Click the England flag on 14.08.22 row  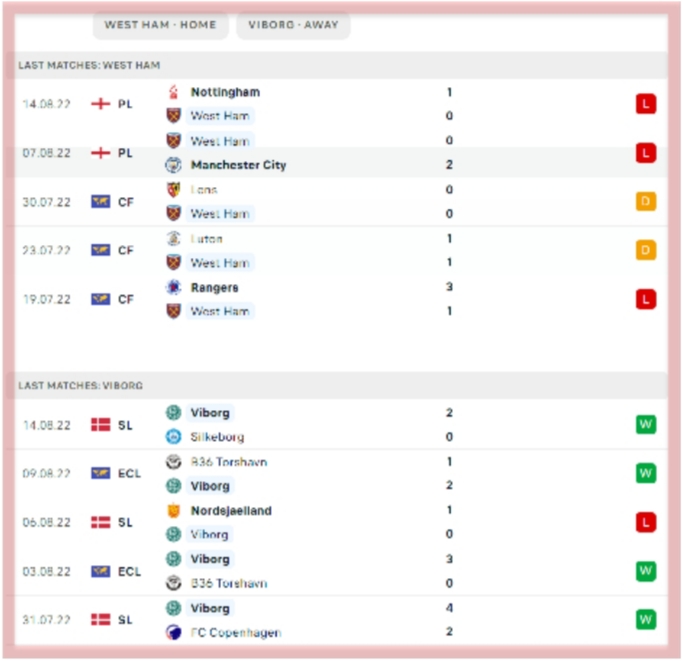[100, 104]
